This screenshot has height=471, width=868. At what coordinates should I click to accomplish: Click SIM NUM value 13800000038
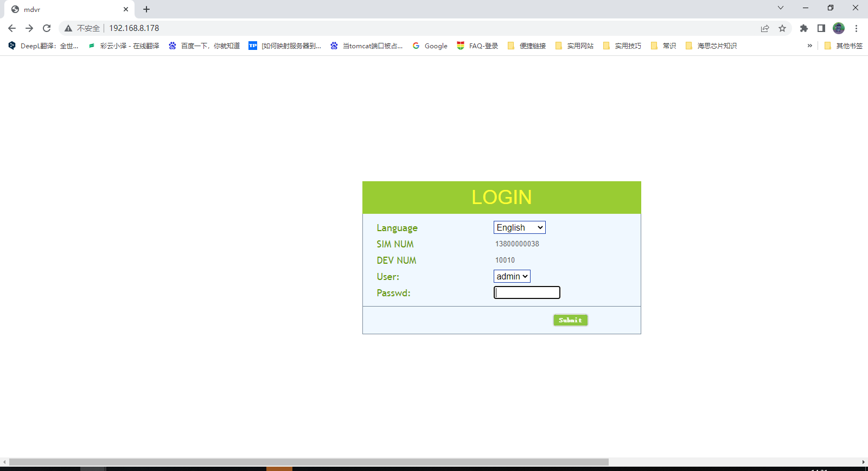pos(517,244)
